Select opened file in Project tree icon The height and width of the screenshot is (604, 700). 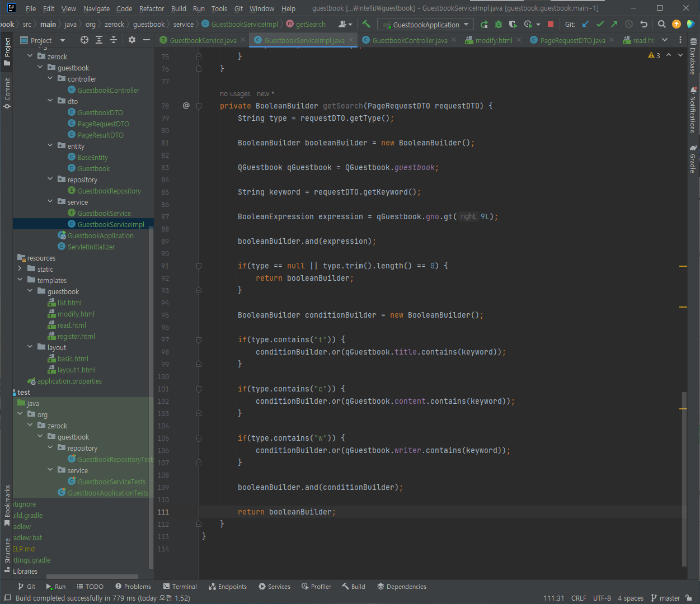click(x=84, y=40)
